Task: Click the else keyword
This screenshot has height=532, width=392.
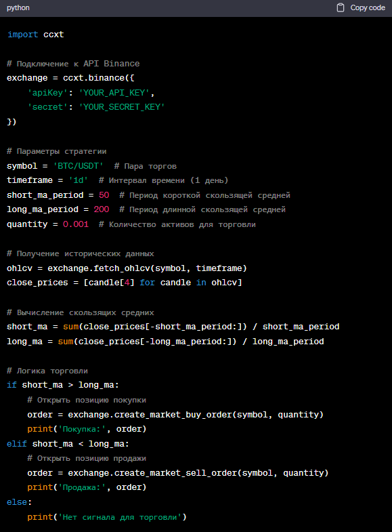Action: (x=17, y=502)
